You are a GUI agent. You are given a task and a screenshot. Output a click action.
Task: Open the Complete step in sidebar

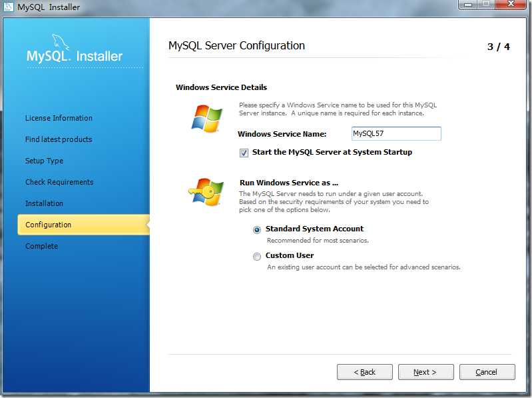point(41,246)
